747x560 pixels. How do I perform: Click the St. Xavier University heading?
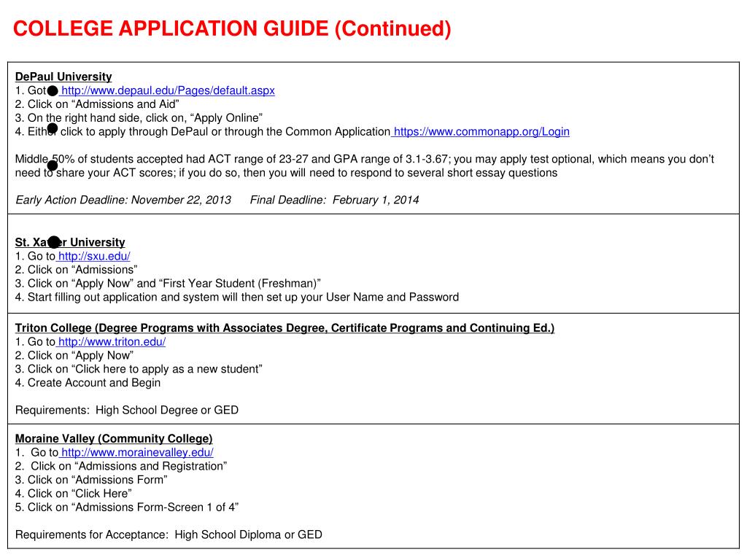point(70,242)
